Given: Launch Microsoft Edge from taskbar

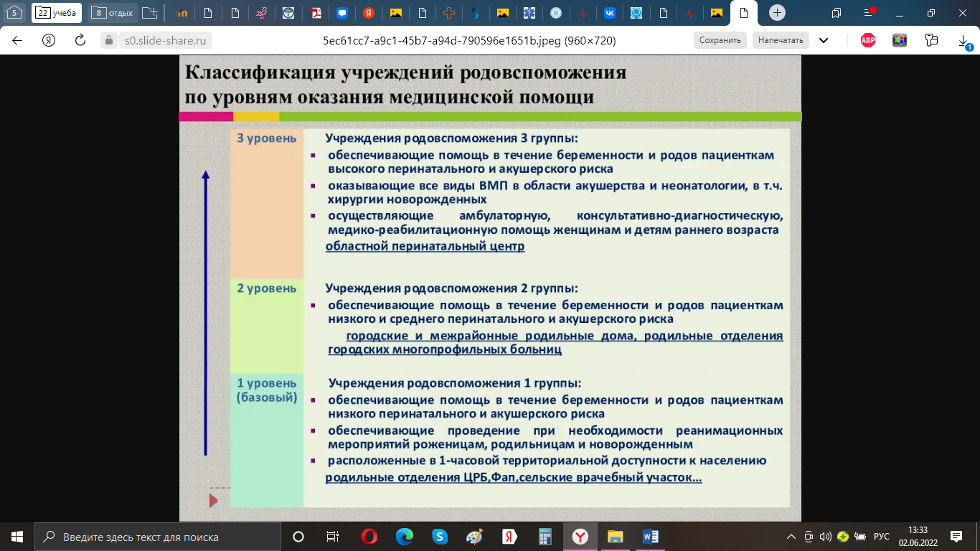Looking at the screenshot, I should point(405,536).
